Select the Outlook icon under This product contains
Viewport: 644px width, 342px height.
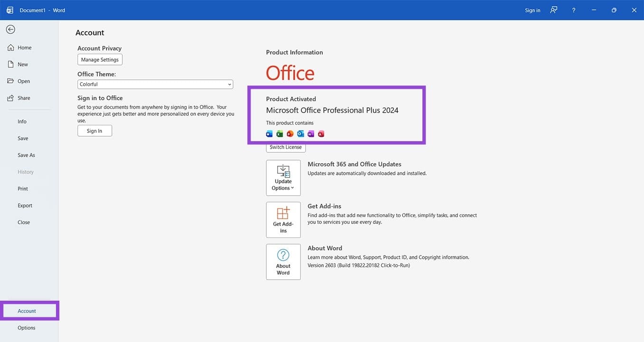tap(300, 133)
